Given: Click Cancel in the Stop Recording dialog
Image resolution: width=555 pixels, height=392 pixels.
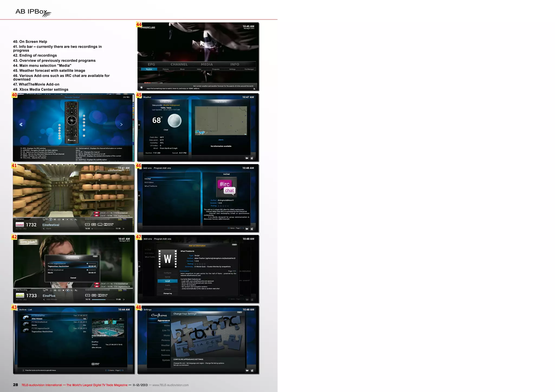Looking at the screenshot, I should 73,278.
